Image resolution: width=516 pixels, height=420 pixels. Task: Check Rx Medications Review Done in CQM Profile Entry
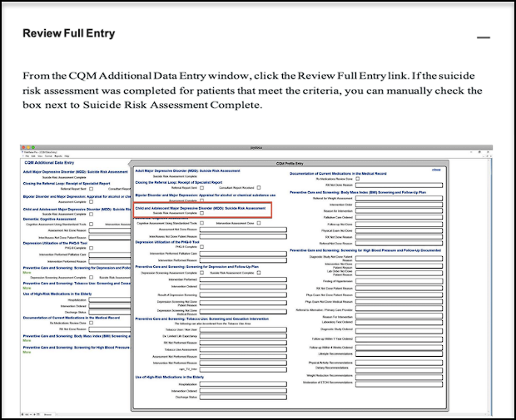(358, 179)
